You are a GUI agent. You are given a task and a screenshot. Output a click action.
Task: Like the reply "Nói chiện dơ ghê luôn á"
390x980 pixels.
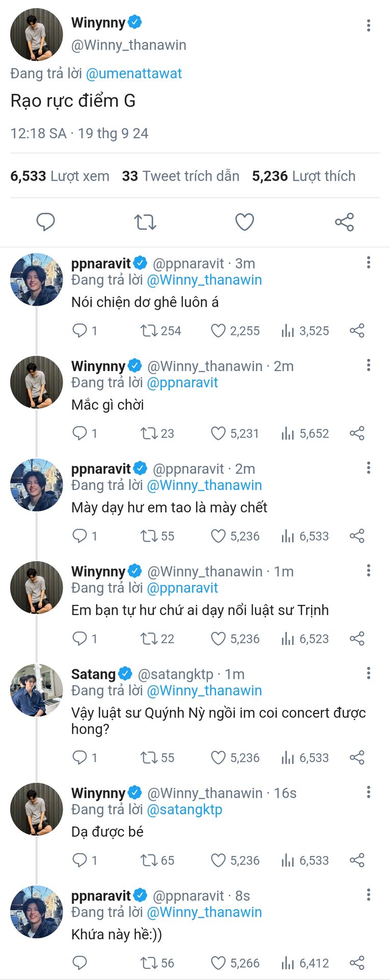235,331
